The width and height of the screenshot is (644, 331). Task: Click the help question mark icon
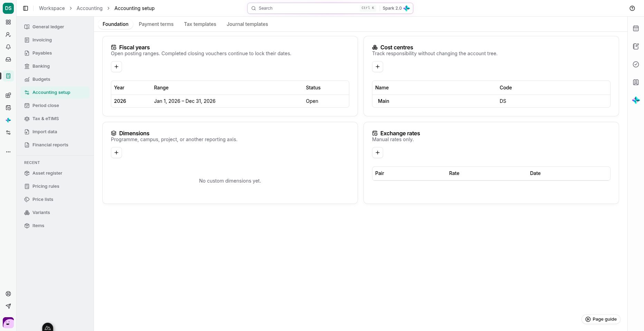632,8
